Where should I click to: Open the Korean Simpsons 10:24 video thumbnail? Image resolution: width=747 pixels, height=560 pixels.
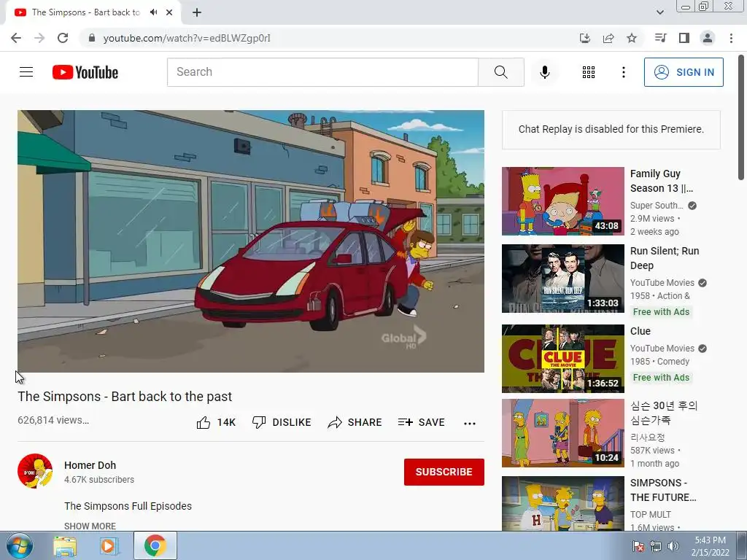coord(562,433)
